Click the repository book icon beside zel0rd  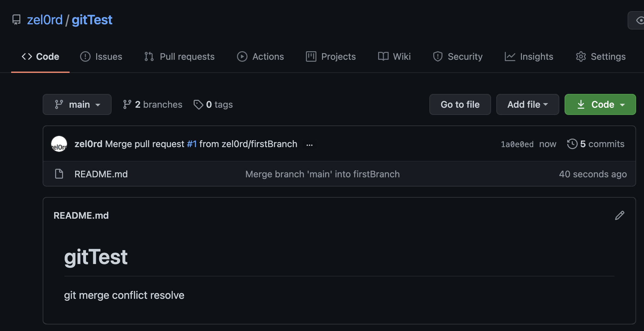click(x=16, y=20)
